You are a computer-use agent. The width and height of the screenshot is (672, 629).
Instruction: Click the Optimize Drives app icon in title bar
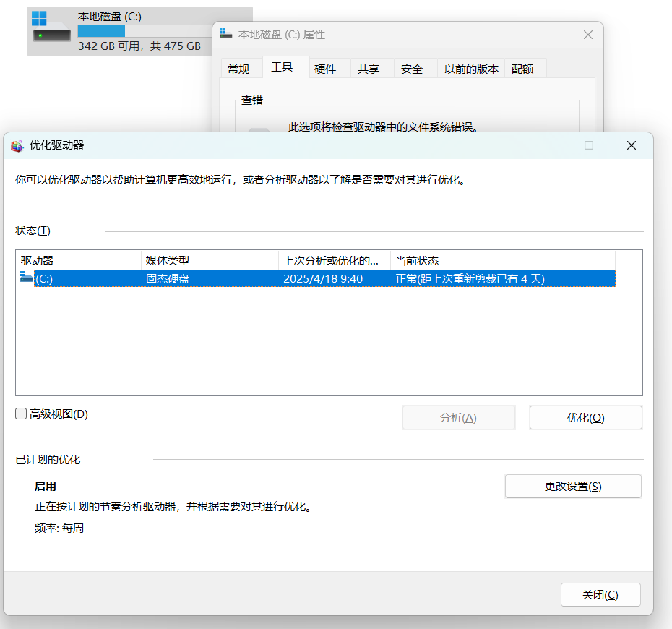(x=17, y=146)
